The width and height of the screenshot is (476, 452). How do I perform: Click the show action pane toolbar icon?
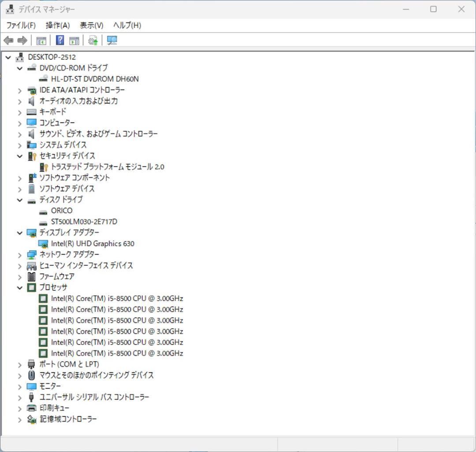point(74,40)
